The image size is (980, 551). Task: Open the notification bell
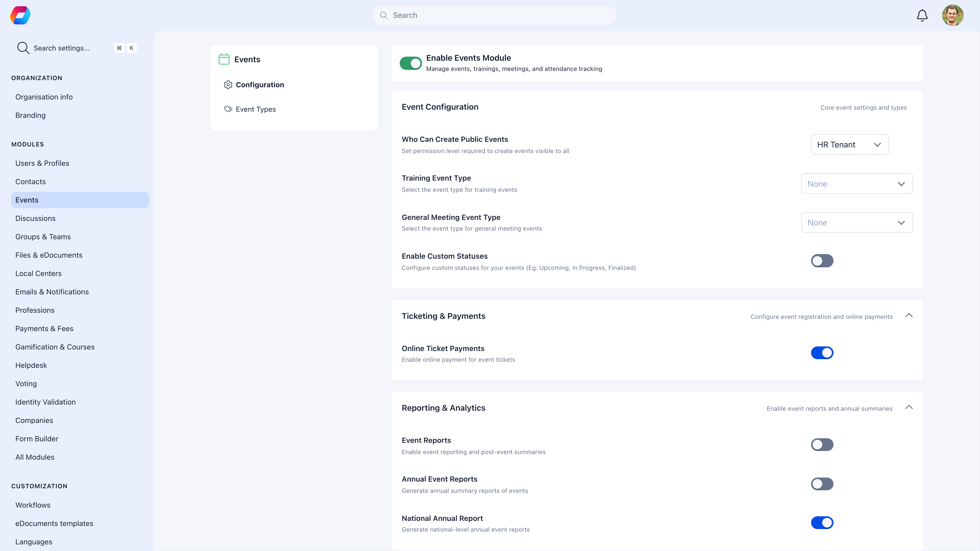coord(922,15)
